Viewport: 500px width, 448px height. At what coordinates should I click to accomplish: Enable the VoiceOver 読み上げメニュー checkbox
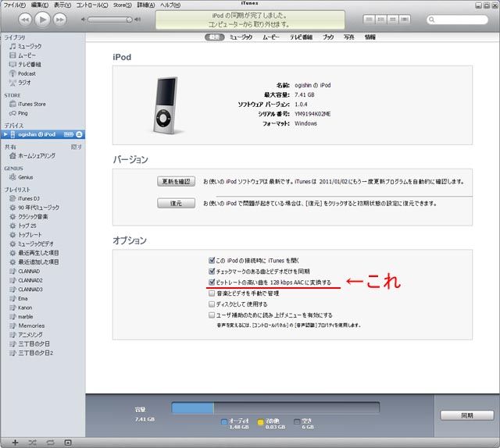(x=212, y=315)
